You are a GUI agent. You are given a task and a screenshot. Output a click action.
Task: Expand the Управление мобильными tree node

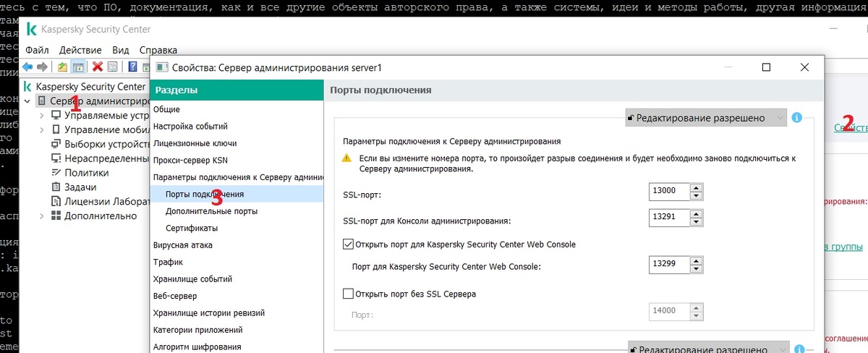pyautogui.click(x=41, y=129)
